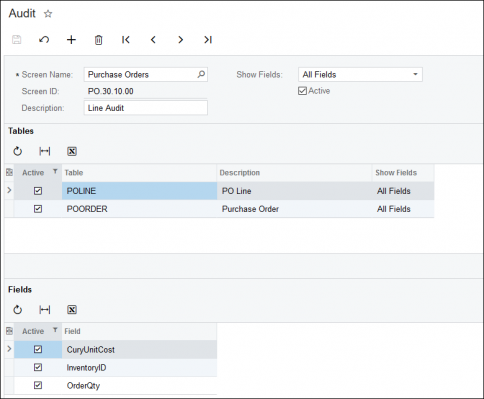The image size is (484, 399).
Task: Click the Save disk icon
Action: click(17, 40)
